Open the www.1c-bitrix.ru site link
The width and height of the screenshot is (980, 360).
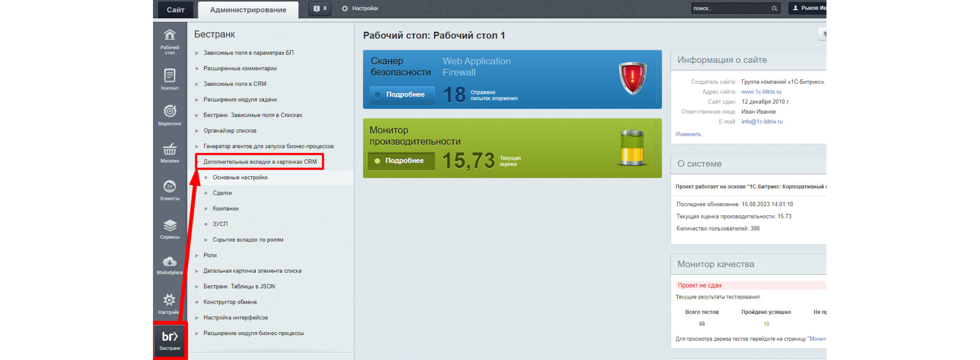pos(761,92)
